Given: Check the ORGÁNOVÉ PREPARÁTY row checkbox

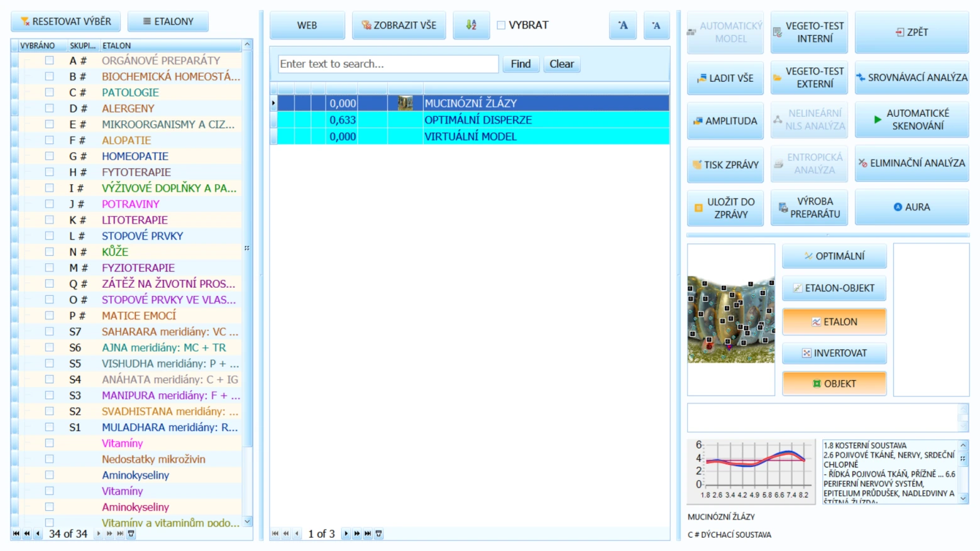Looking at the screenshot, I should pos(49,60).
